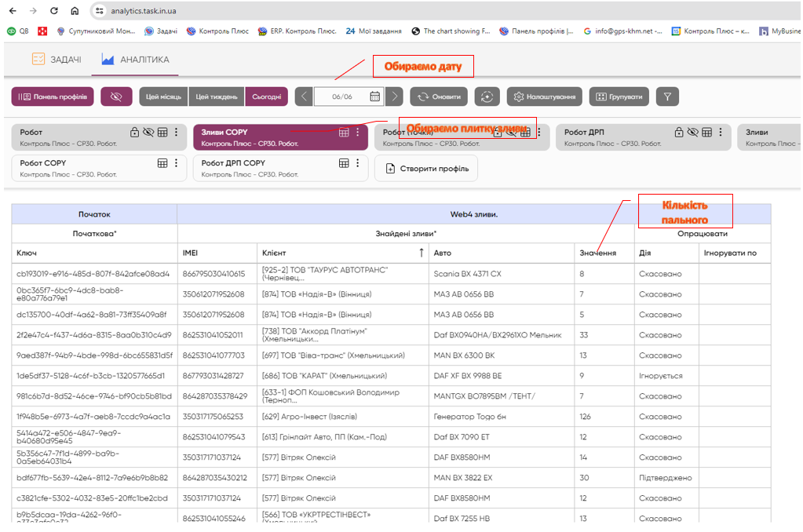Open the three-dot menu on Зливи COPY tile
The image size is (803, 532).
tap(357, 132)
